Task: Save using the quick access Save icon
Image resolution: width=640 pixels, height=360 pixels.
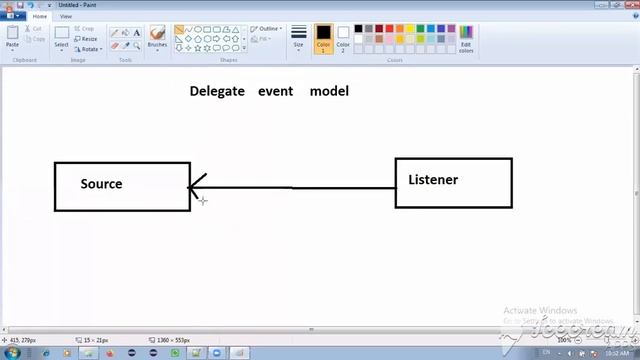Action: point(20,5)
